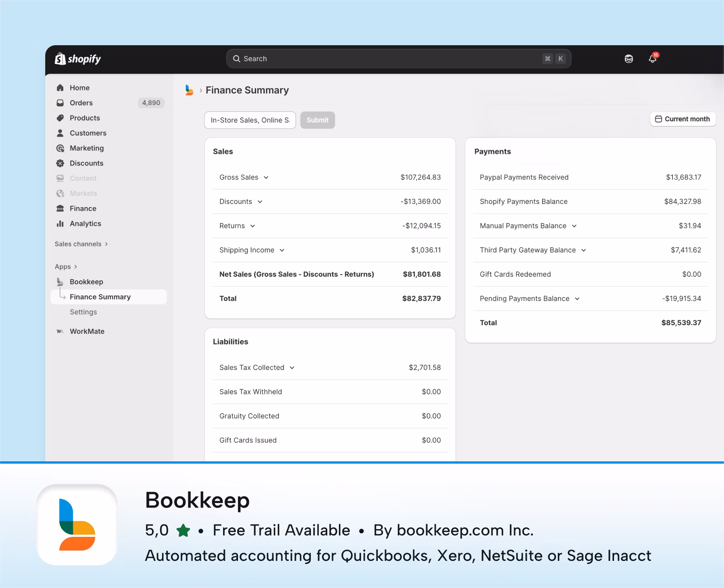
Task: Click the Analytics bar chart icon
Action: (60, 223)
